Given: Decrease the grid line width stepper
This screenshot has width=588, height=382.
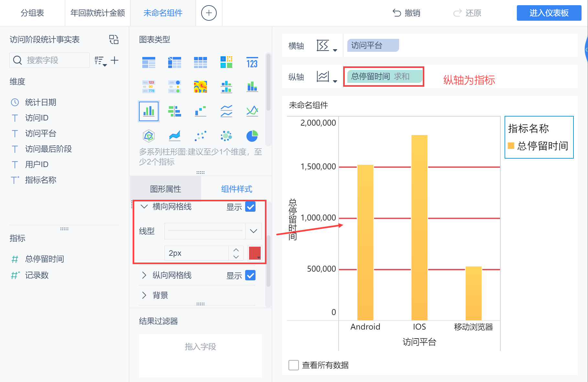Looking at the screenshot, I should (236, 257).
